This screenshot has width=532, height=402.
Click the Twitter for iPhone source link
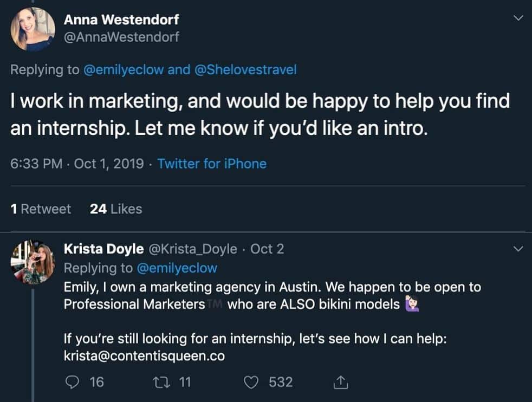[212, 164]
